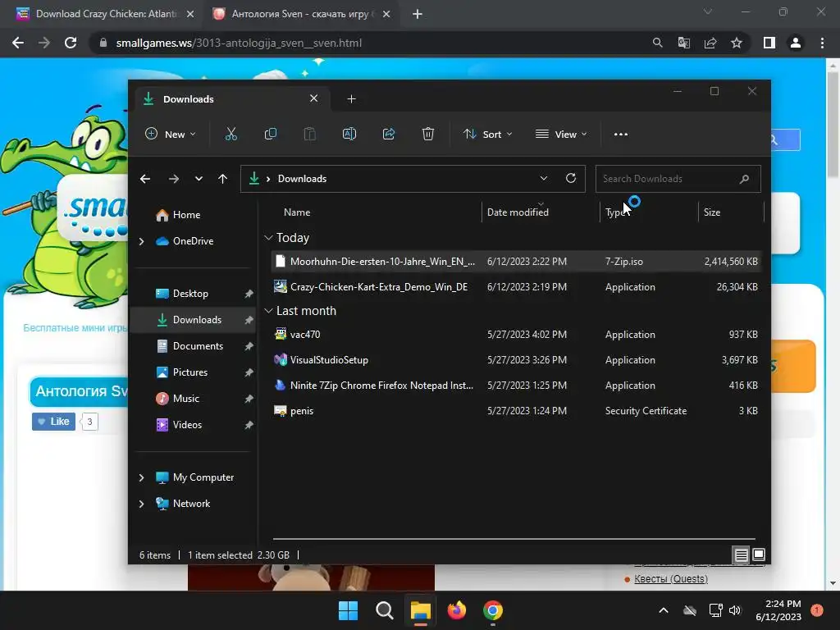Open Chrome profile avatar menu
Image resolution: width=840 pixels, height=630 pixels.
(x=796, y=43)
